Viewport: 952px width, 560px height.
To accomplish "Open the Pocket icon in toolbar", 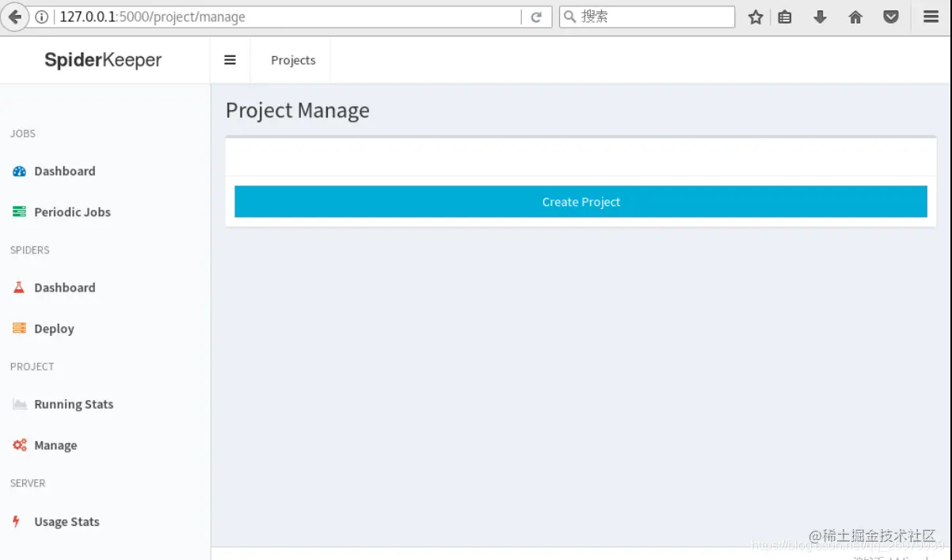I will coord(891,17).
